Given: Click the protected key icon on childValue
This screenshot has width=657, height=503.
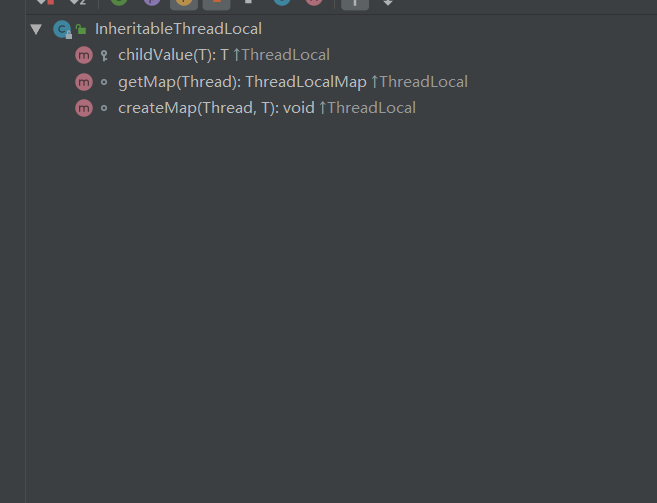Looking at the screenshot, I should [x=104, y=55].
